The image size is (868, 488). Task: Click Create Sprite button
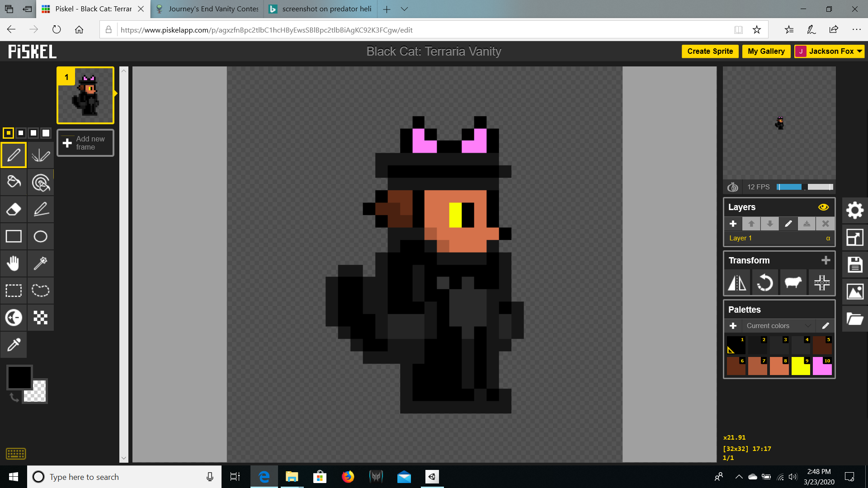[x=710, y=51]
